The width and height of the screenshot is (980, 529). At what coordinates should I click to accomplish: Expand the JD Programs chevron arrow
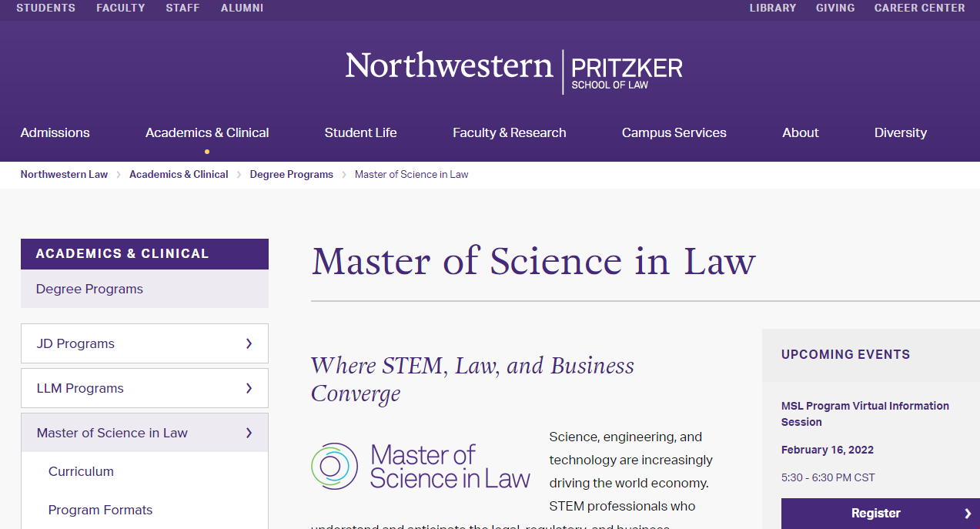(249, 343)
